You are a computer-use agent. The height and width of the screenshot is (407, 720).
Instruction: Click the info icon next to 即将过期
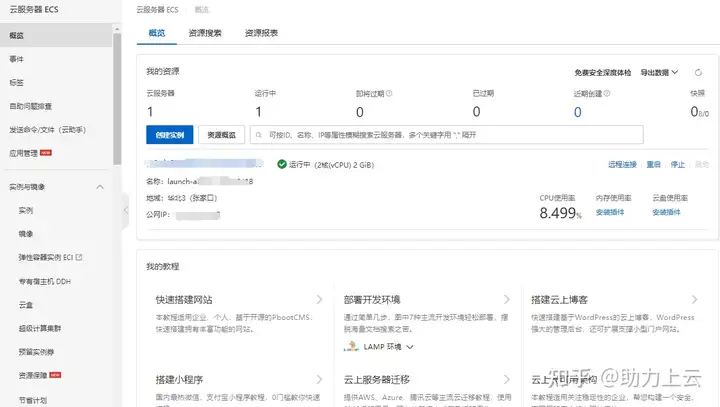click(x=389, y=93)
